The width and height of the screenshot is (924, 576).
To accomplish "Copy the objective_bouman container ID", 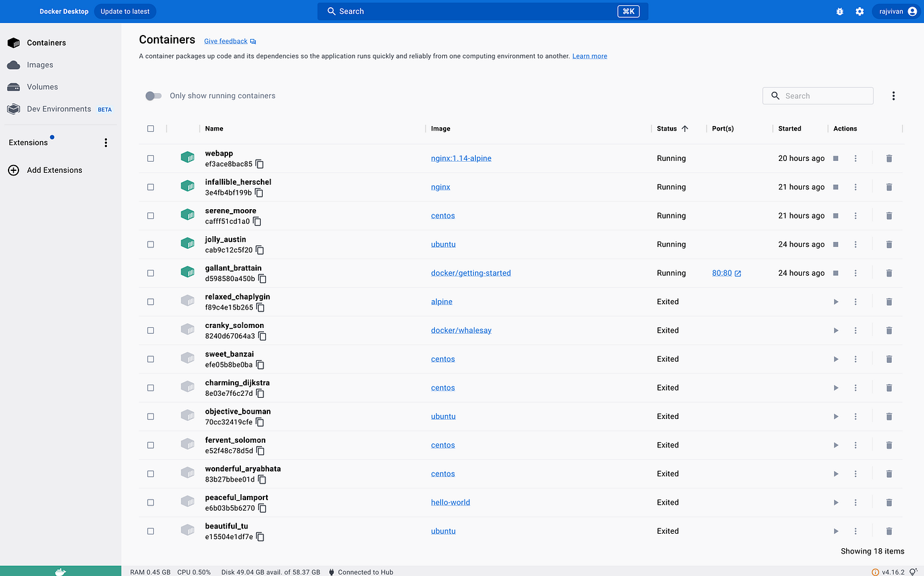I will coord(259,422).
